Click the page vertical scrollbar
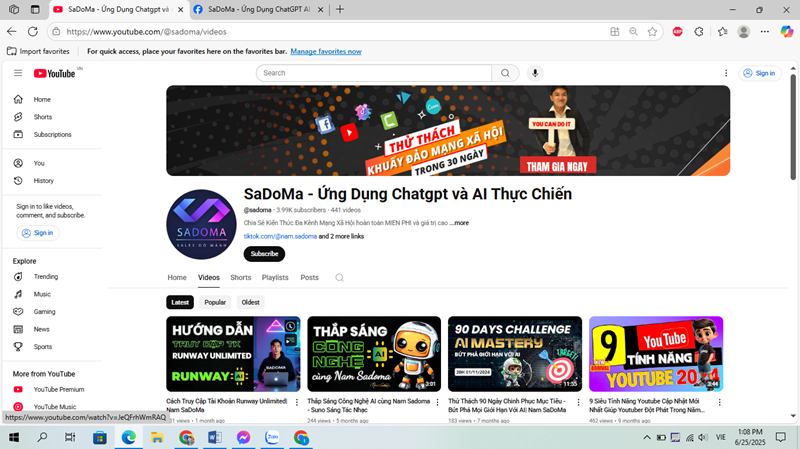Viewport: 800px width, 449px height. click(x=793, y=128)
